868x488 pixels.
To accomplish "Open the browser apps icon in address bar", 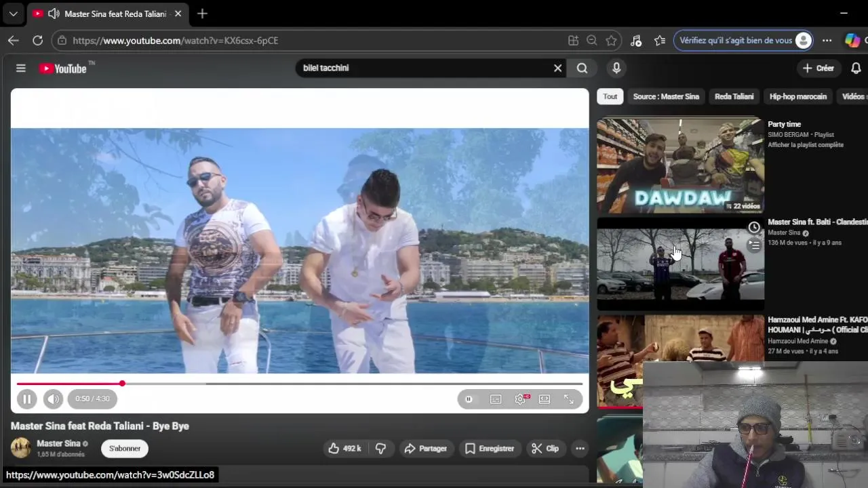I will coord(573,41).
